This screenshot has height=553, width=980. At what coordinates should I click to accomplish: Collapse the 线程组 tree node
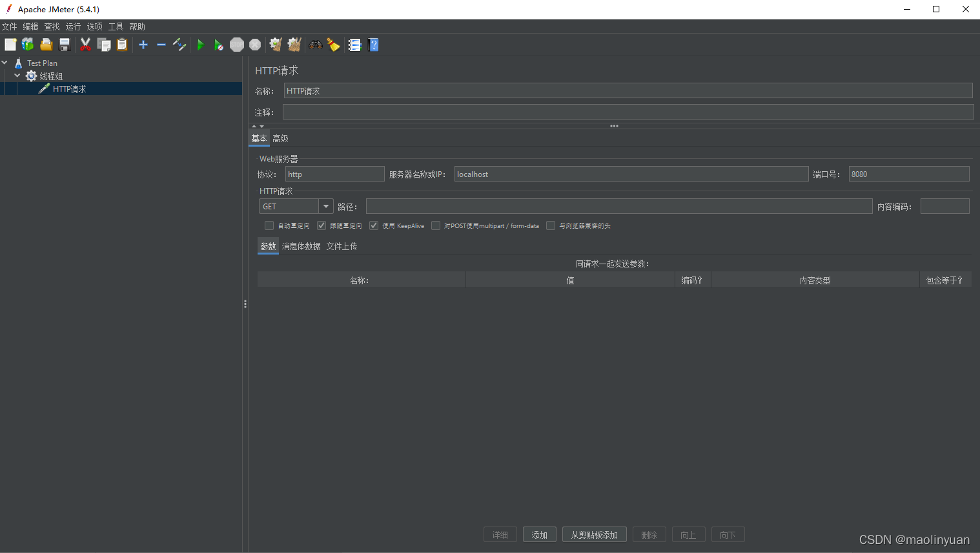click(x=17, y=76)
